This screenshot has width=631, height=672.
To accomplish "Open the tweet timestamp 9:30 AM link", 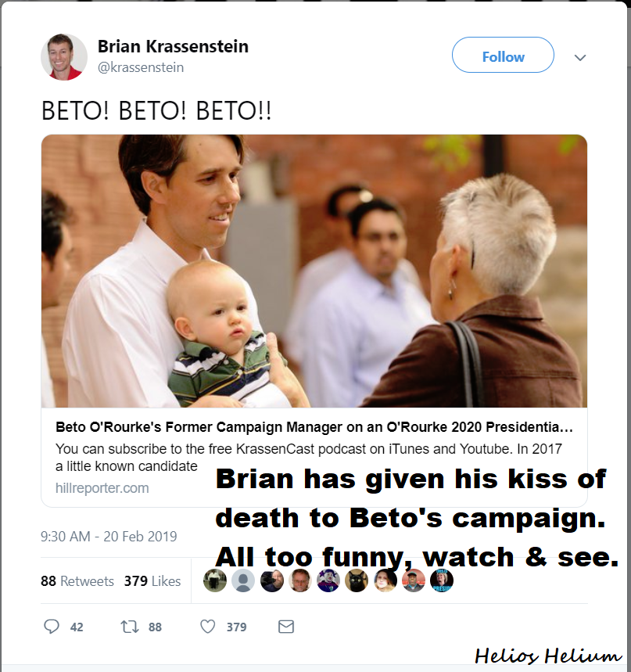I will pos(109,537).
